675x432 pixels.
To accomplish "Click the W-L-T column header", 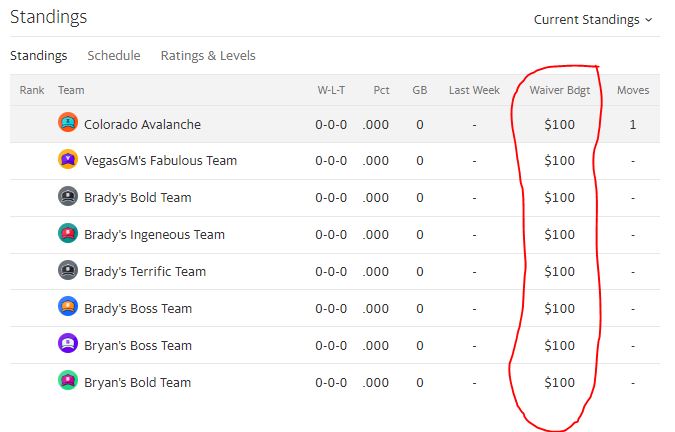I will coord(331,90).
